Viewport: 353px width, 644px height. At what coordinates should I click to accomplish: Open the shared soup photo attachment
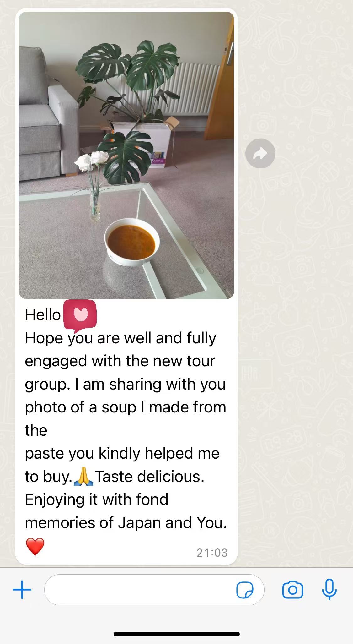click(126, 155)
